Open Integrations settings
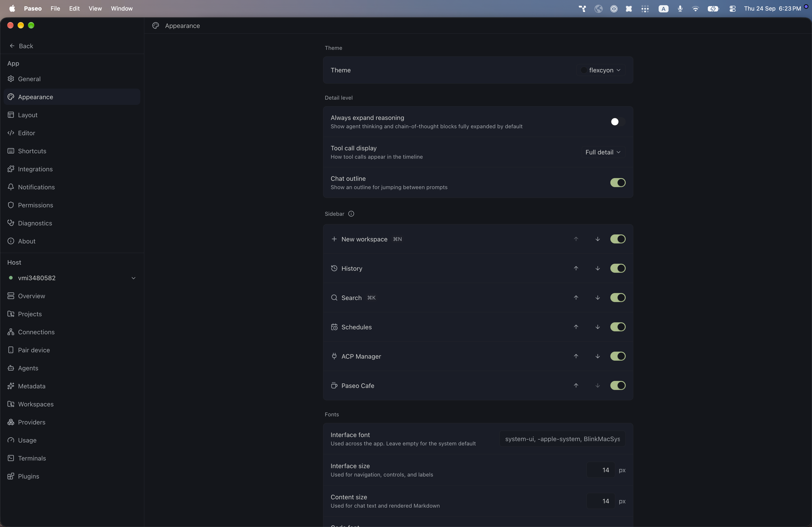The height and width of the screenshot is (527, 812). 72,169
